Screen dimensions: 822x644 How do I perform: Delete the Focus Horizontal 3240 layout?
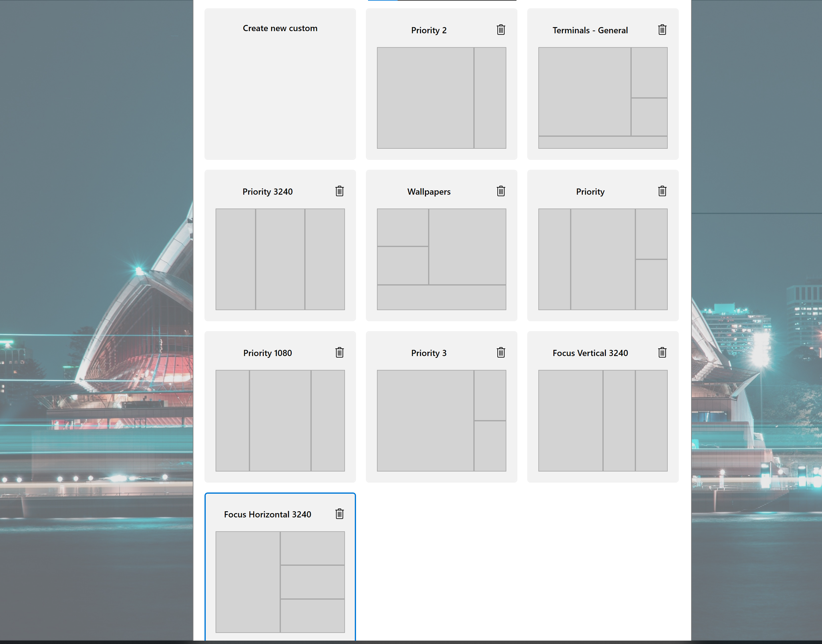point(339,514)
